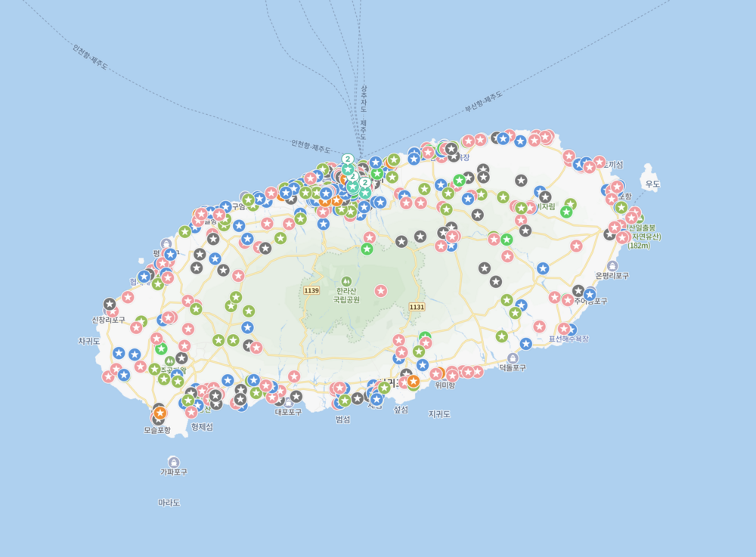Click the 덕돌포구 port icon
Image resolution: width=756 pixels, height=557 pixels.
[x=513, y=357]
